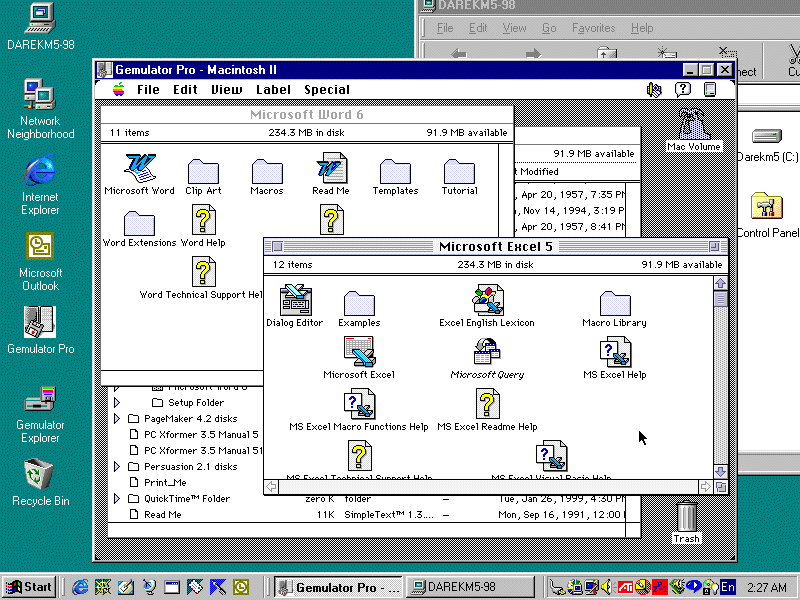Click the Windows Start button

coord(29,587)
